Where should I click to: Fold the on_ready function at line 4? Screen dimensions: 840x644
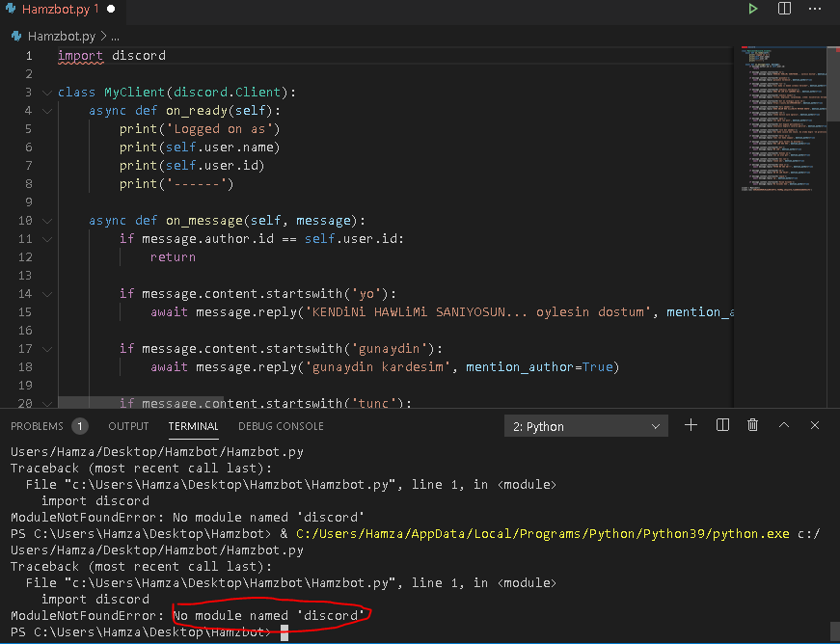coord(46,111)
